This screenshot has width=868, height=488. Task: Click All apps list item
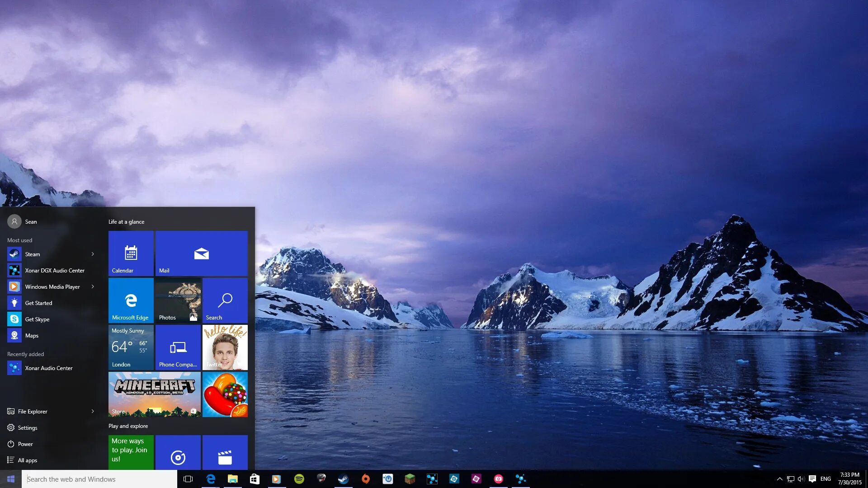[28, 460]
